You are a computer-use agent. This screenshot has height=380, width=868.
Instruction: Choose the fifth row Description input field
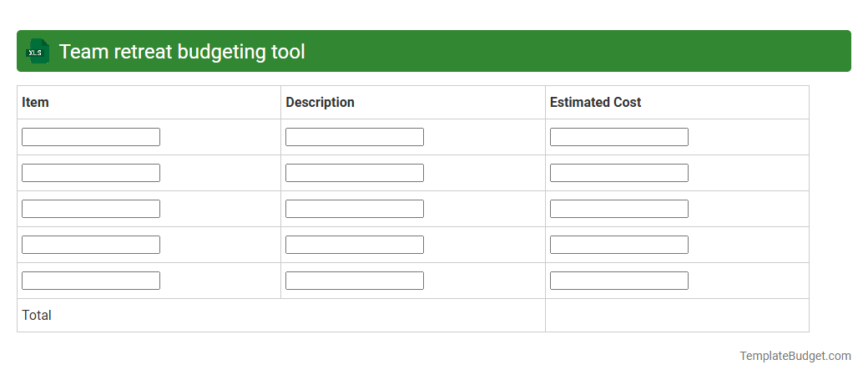(354, 281)
